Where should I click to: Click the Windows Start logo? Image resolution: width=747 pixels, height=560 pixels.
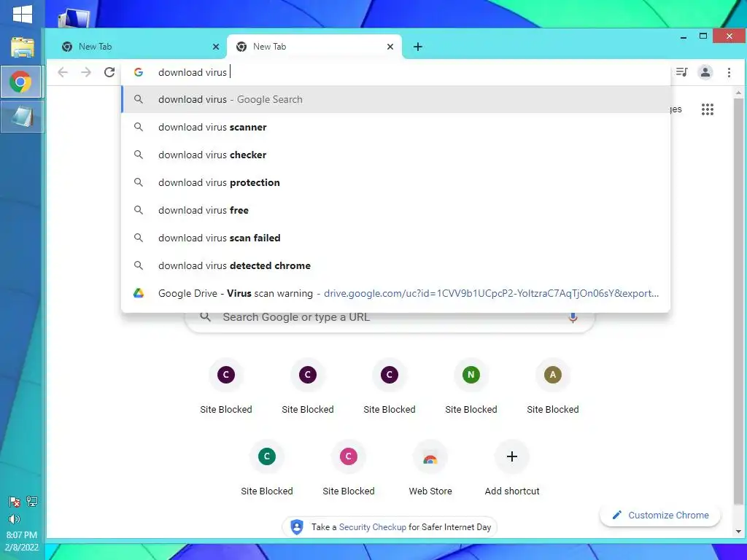coord(23,14)
